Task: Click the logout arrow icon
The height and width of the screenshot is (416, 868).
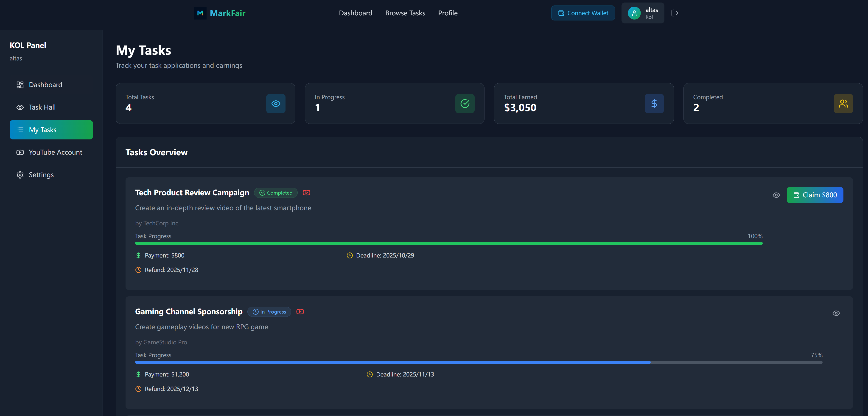Action: (675, 13)
